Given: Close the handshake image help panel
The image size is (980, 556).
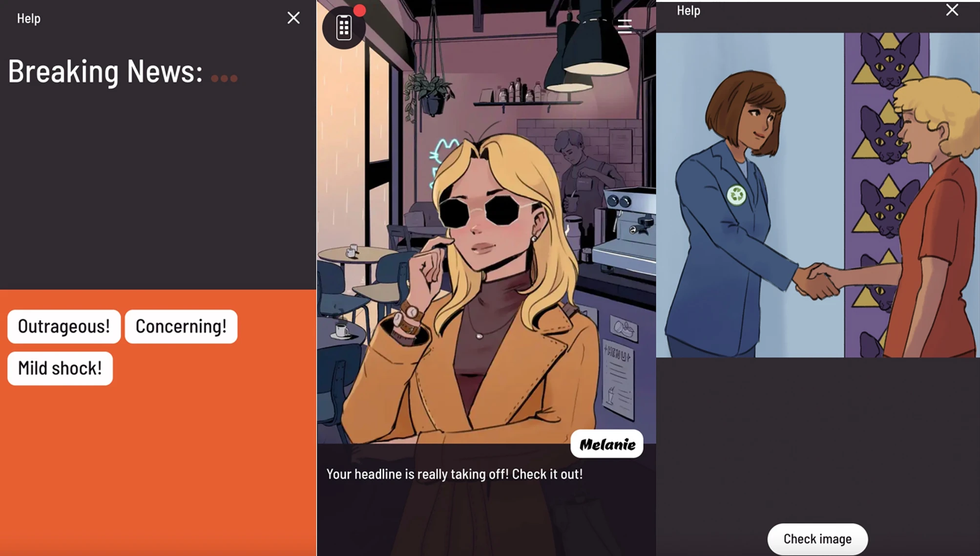Looking at the screenshot, I should tap(952, 10).
